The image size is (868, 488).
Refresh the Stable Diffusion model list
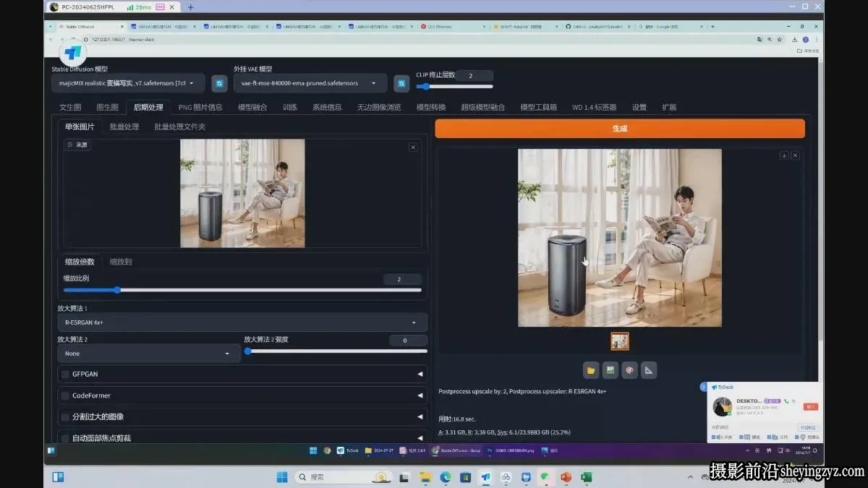(x=219, y=83)
